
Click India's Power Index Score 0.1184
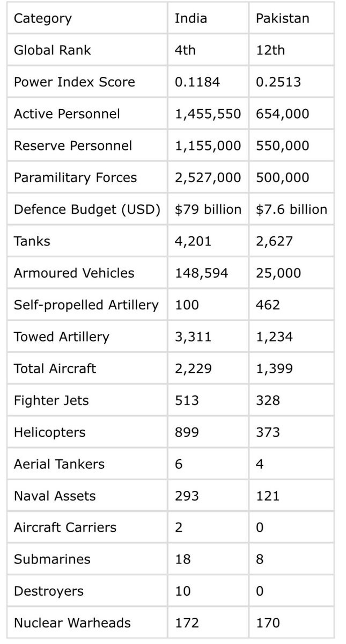pos(197,82)
